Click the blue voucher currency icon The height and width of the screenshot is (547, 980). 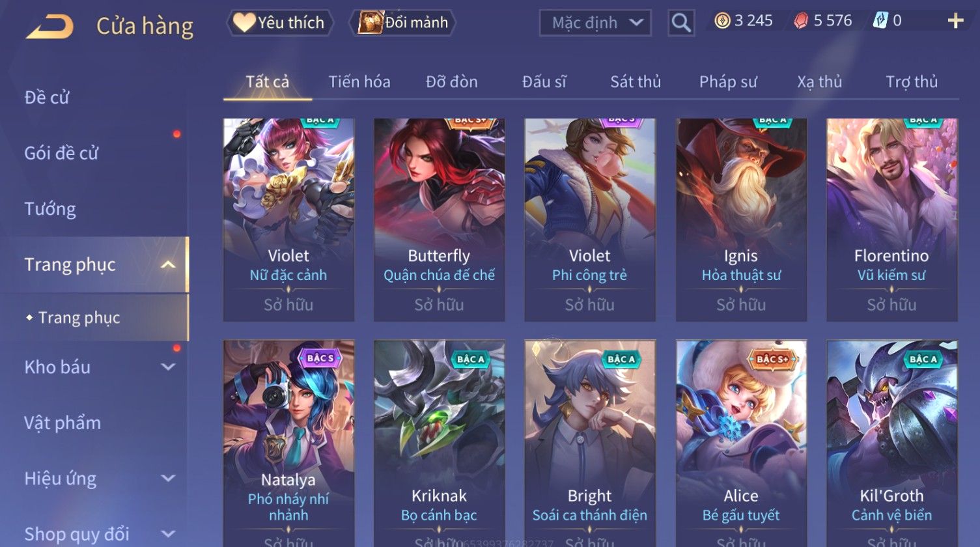point(880,21)
